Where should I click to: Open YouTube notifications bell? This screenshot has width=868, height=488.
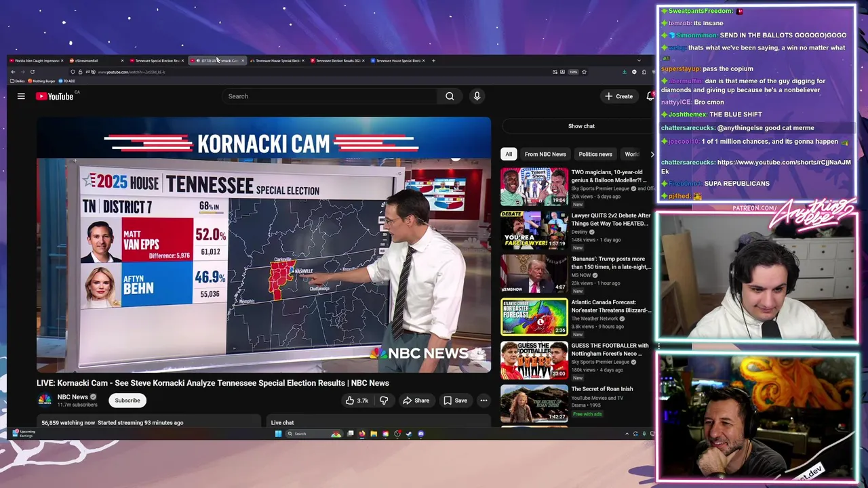coord(650,96)
